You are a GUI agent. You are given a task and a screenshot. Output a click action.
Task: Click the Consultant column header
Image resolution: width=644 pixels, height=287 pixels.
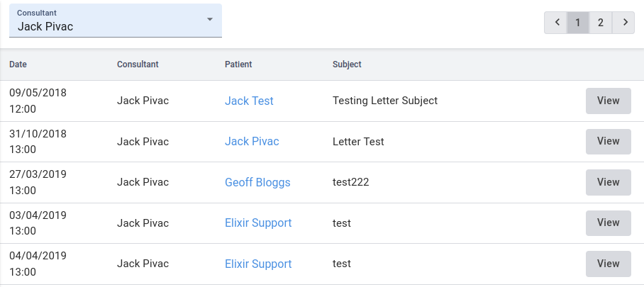(138, 64)
